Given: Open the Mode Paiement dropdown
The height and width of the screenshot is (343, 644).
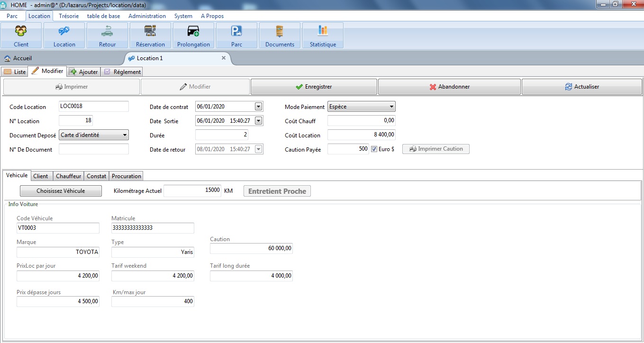Looking at the screenshot, I should coord(391,107).
